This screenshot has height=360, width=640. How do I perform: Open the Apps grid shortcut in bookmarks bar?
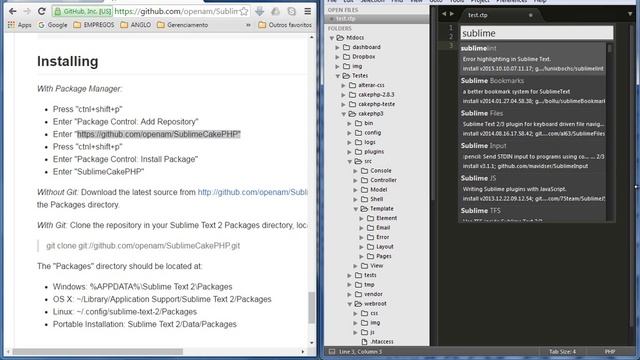point(11,25)
